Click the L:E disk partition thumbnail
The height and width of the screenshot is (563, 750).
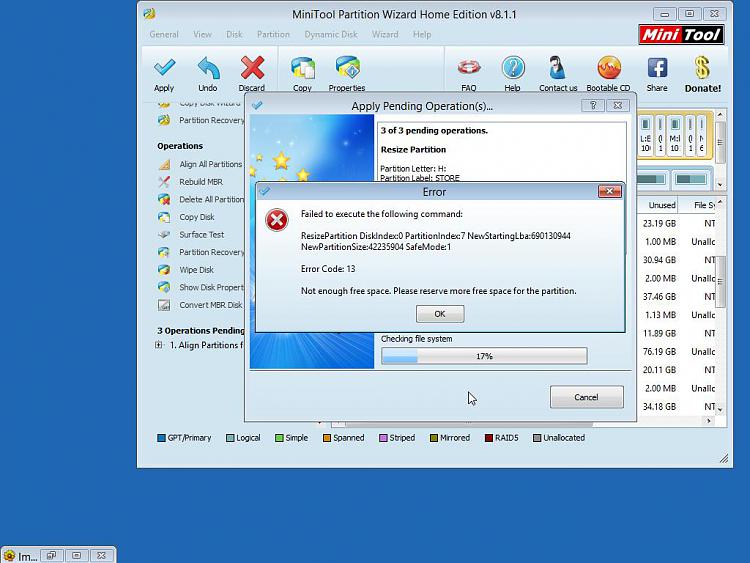pyautogui.click(x=645, y=135)
